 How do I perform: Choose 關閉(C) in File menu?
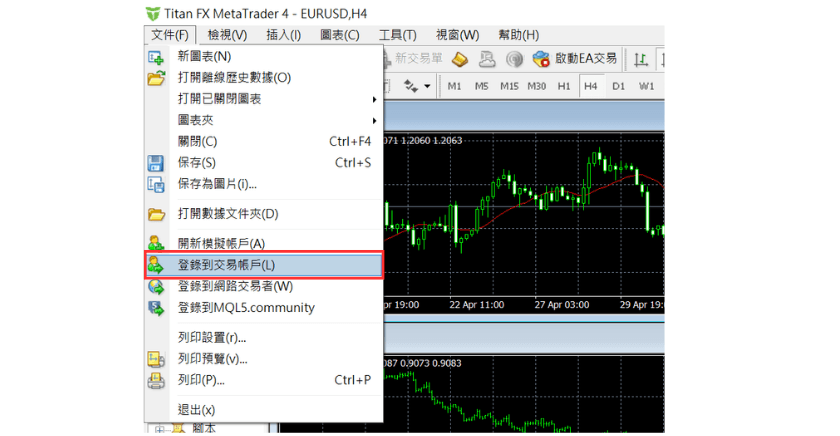click(x=264, y=141)
